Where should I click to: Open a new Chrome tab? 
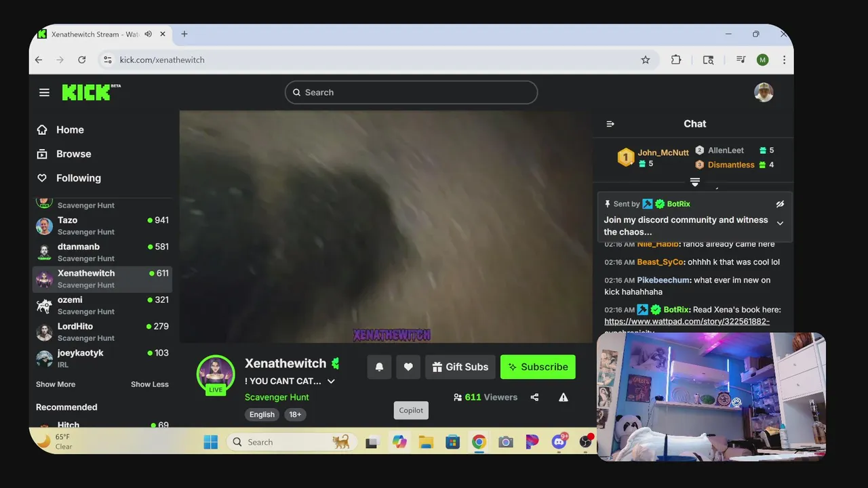(184, 34)
